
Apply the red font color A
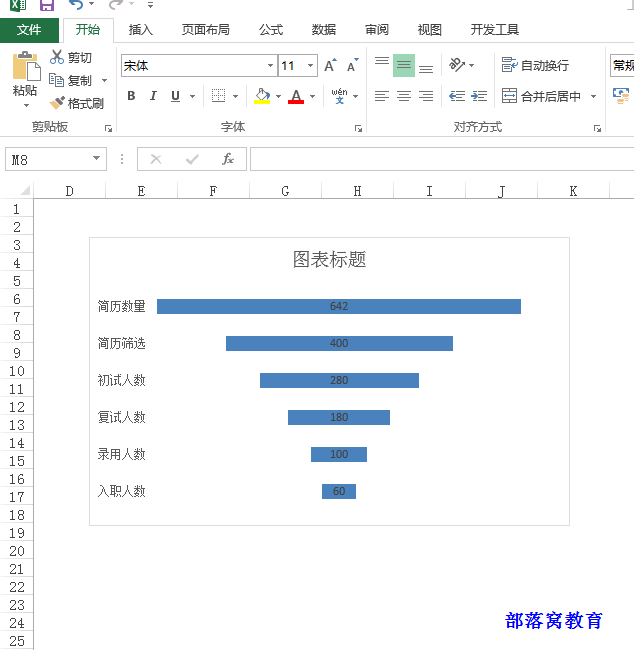pos(296,96)
